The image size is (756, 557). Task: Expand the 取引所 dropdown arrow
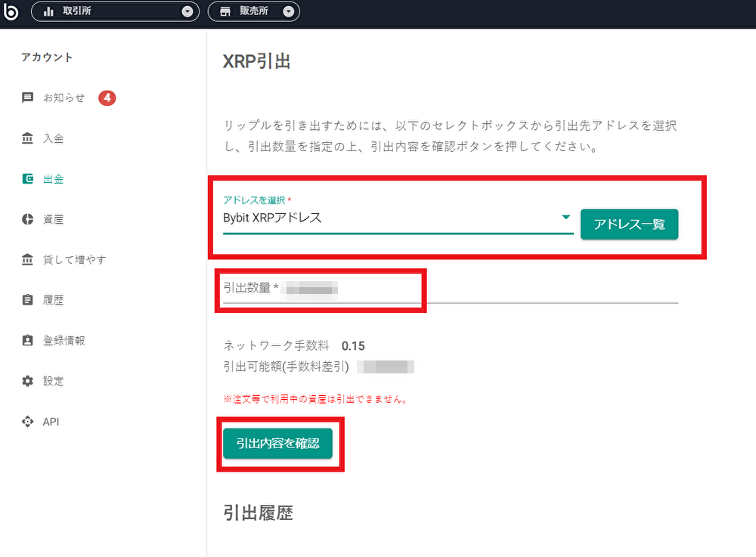click(187, 11)
